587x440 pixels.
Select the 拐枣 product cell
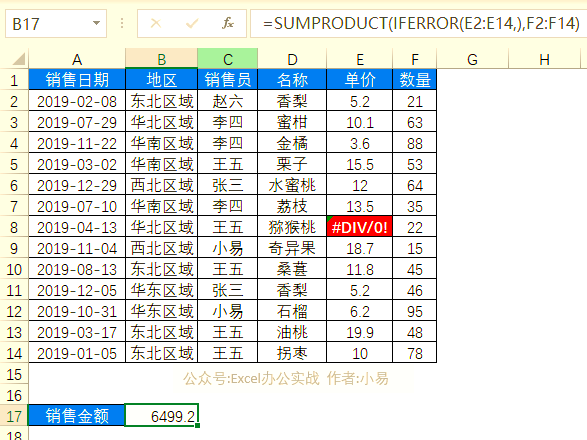tap(292, 352)
